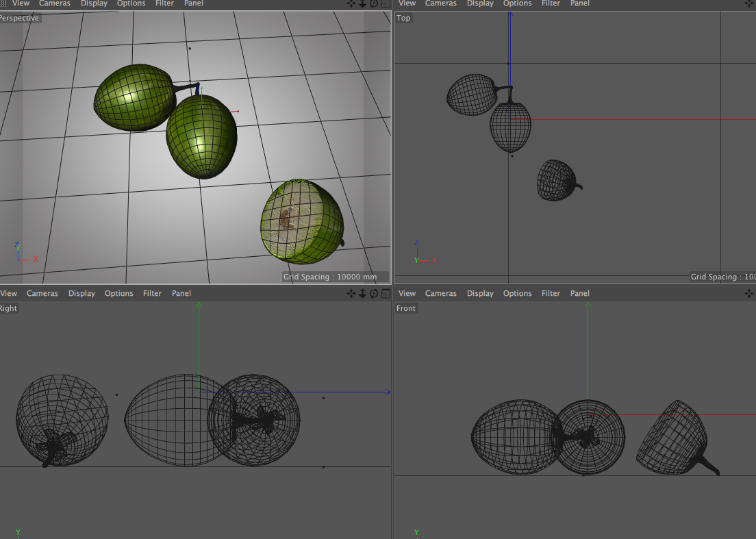Click the green Y-axis arrowhead in the Front viewport
Screen dimensions: 756x539
[588, 305]
